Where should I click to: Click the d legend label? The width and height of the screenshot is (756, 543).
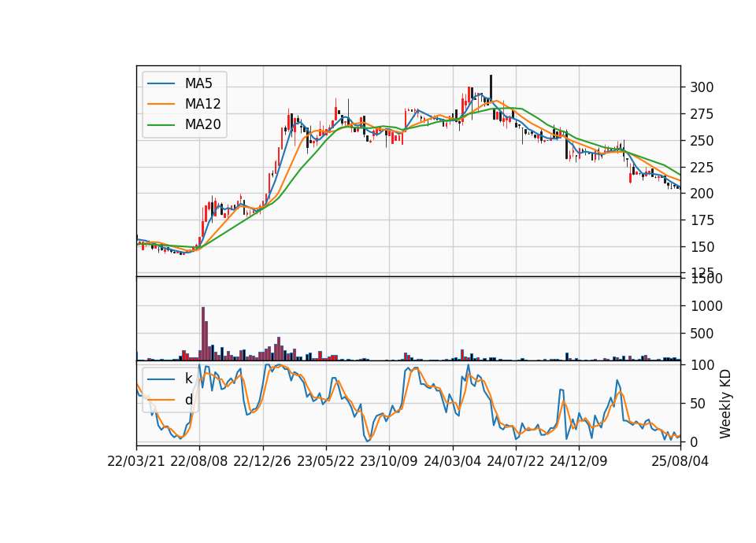[x=188, y=400]
